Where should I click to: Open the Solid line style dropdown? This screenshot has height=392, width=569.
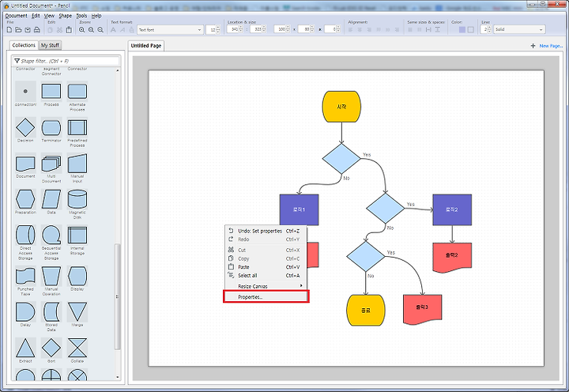pos(519,29)
